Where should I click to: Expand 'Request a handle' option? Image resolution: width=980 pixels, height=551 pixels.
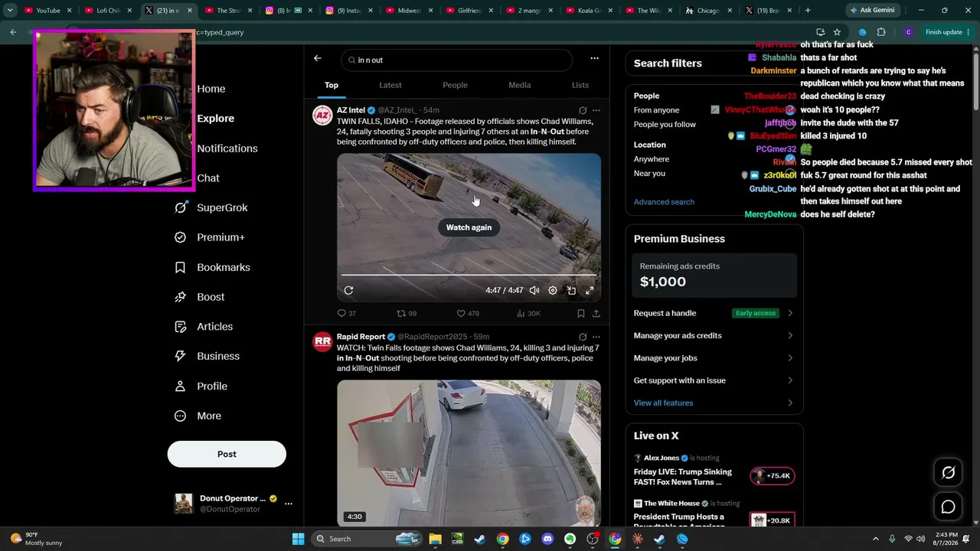click(x=714, y=313)
